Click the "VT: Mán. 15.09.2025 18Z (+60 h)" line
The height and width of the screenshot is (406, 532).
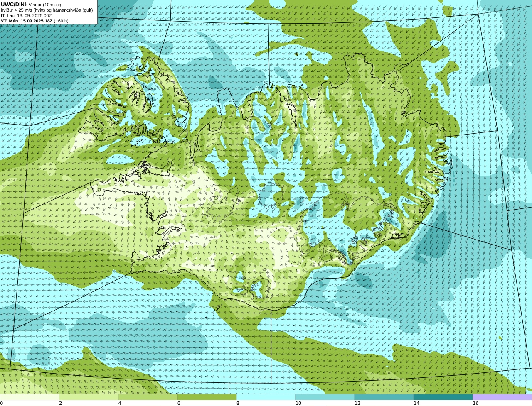[x=35, y=21]
